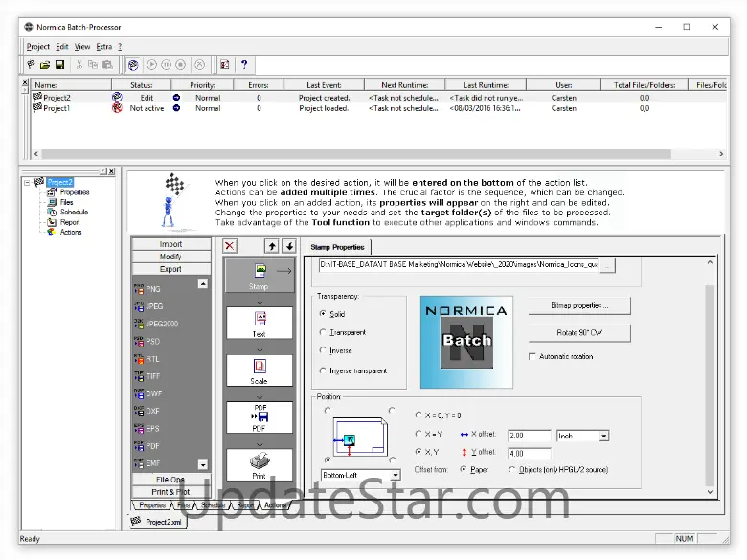Expand the Print & Plot actions category
Screen dimensions: 747x560
(171, 492)
